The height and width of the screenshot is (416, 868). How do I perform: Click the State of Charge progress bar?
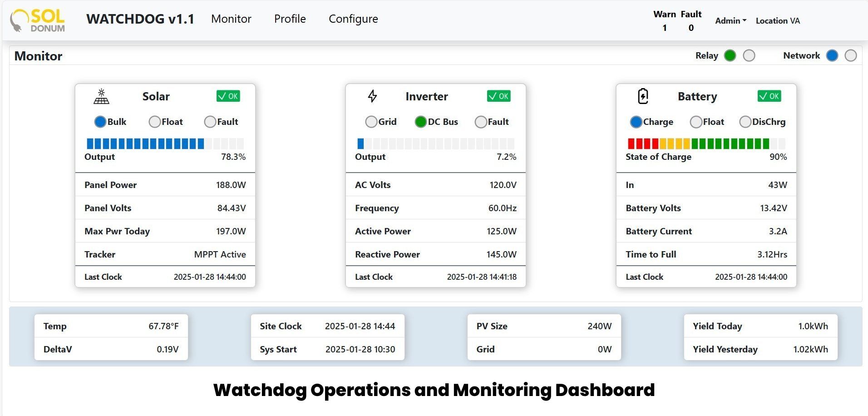click(x=705, y=144)
